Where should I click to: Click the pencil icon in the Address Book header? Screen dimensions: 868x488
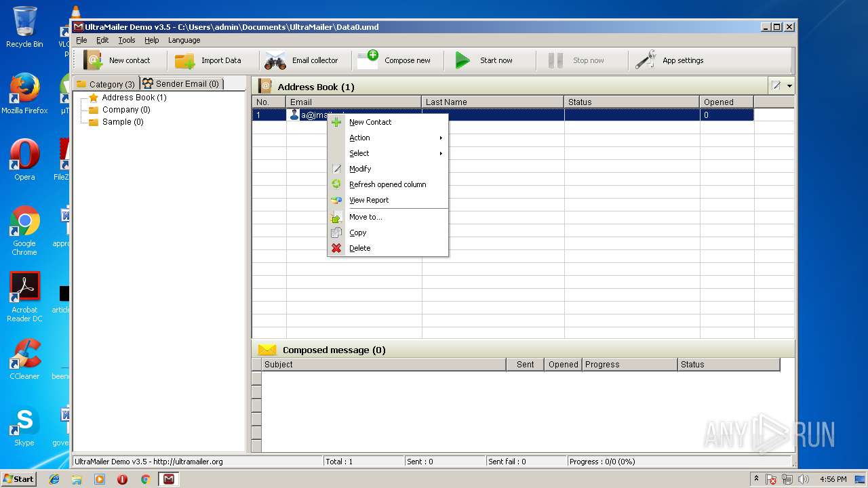click(776, 86)
